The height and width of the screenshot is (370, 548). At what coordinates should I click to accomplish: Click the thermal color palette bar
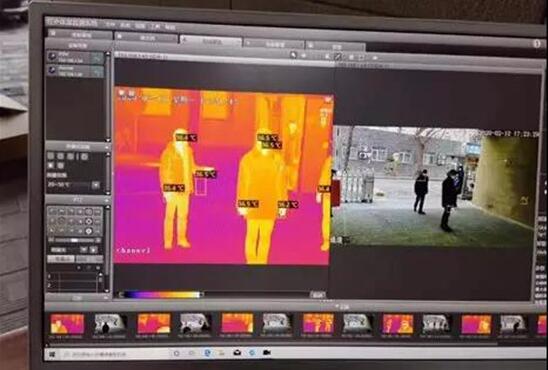tap(162, 295)
